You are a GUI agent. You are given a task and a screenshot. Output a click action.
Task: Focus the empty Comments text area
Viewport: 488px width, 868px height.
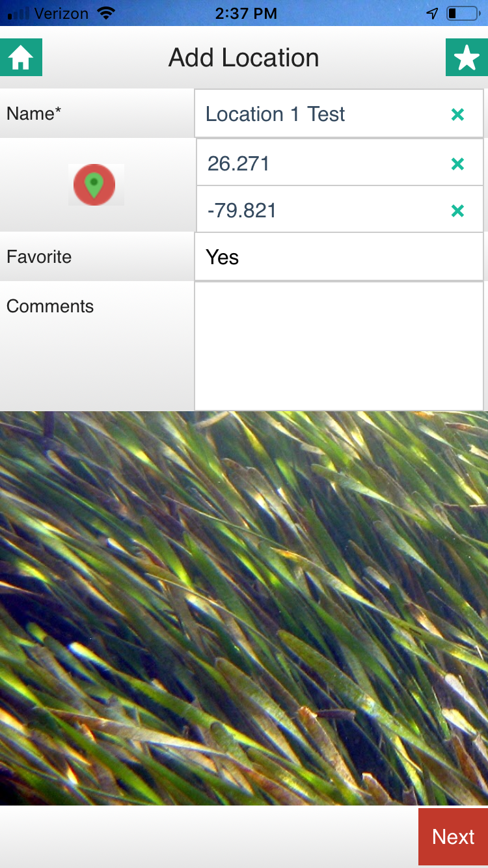[x=339, y=346]
